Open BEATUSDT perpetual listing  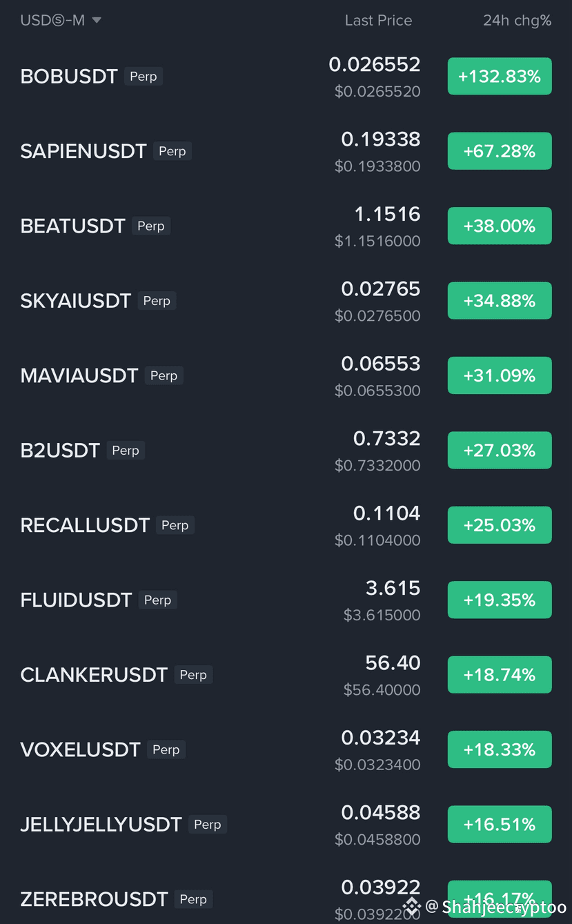(x=286, y=226)
